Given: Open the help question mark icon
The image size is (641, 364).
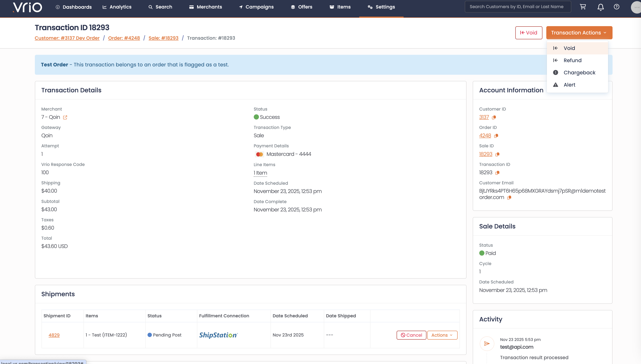Looking at the screenshot, I should coord(616,7).
